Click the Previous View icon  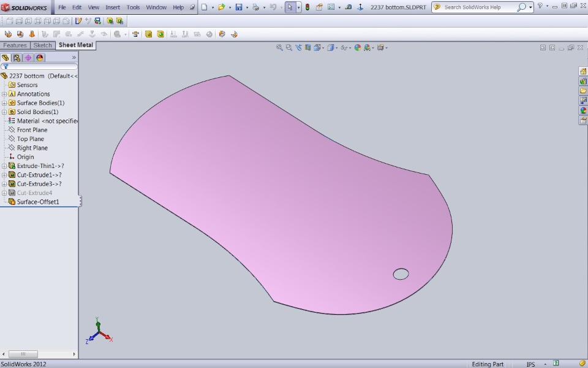[298, 48]
